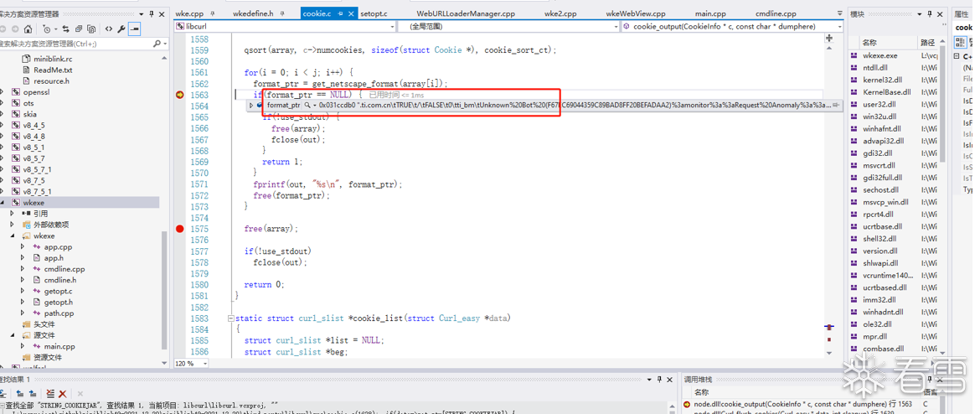Click the pending changes filter clock icon

pyautogui.click(x=48, y=28)
